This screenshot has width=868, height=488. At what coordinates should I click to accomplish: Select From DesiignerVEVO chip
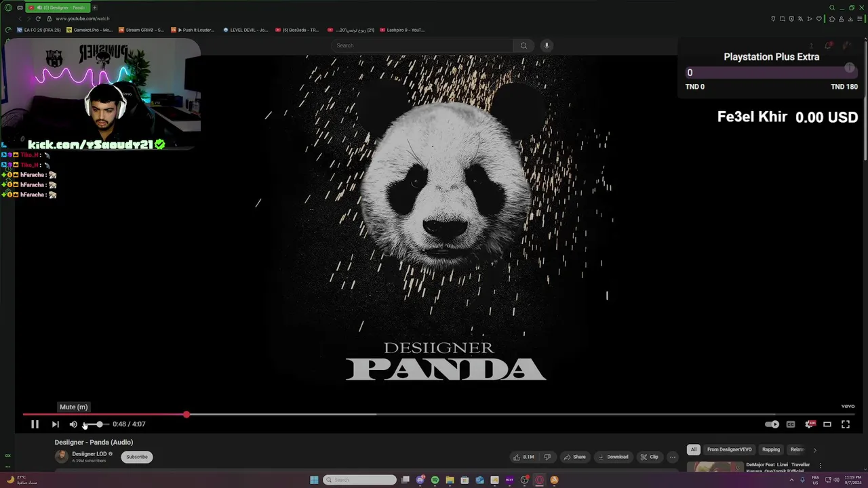click(730, 449)
